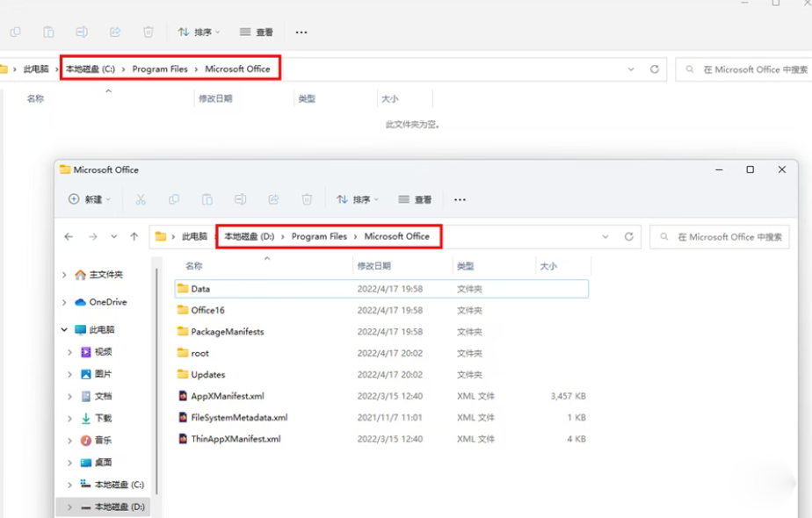Open the 新建 dropdown button
The image size is (812, 518).
pyautogui.click(x=90, y=199)
